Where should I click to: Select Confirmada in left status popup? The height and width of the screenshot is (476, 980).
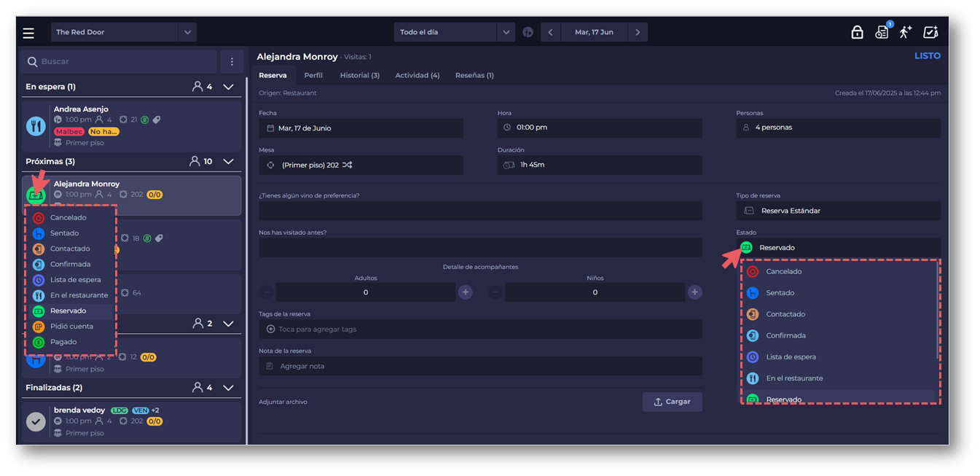click(x=71, y=264)
